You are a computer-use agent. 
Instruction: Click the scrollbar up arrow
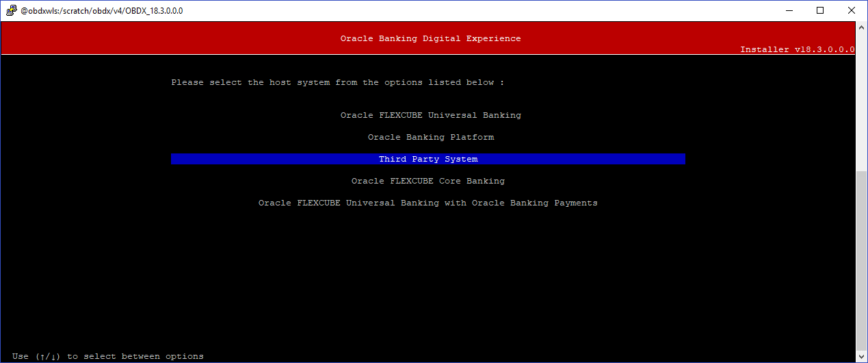click(x=861, y=28)
